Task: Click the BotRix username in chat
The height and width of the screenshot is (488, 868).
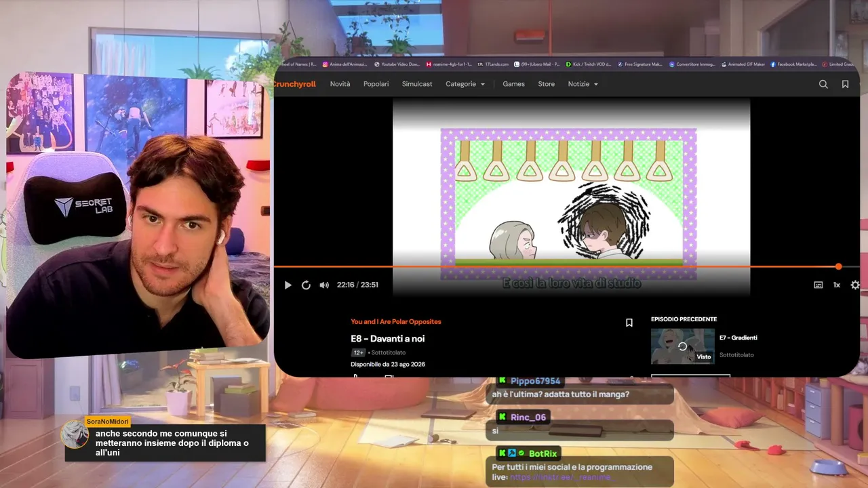Action: 544,453
